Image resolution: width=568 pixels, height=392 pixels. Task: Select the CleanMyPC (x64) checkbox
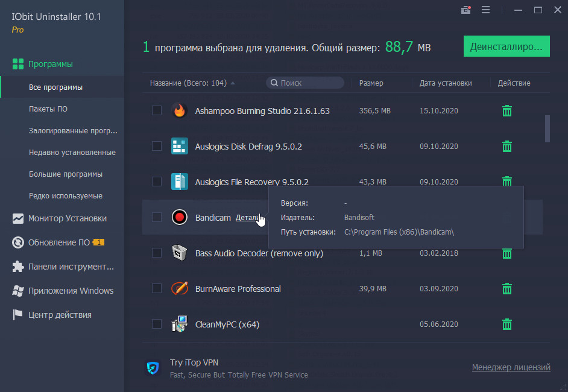pos(157,324)
